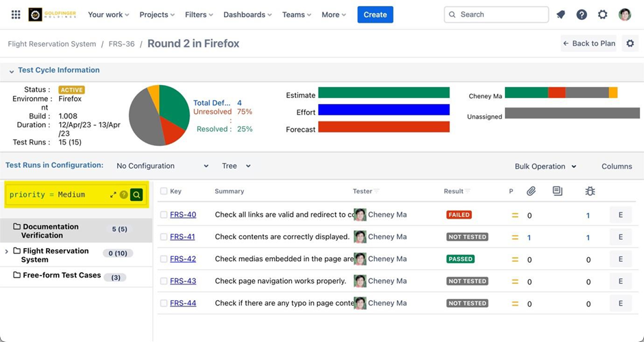Open the FRS-41 test run link
Image resolution: width=644 pixels, height=342 pixels.
182,237
